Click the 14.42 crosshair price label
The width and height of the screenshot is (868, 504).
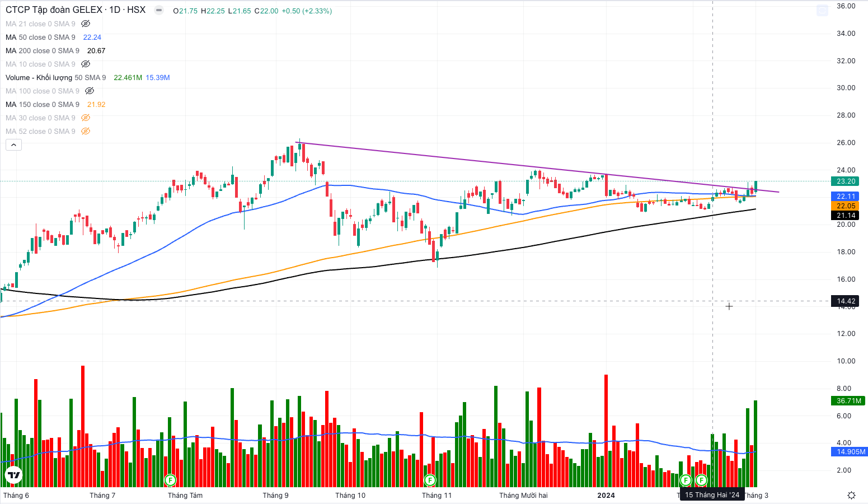pyautogui.click(x=846, y=301)
